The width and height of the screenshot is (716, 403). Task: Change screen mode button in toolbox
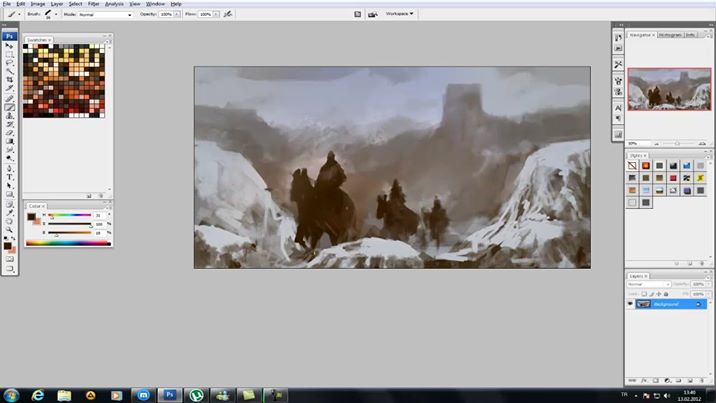point(10,268)
